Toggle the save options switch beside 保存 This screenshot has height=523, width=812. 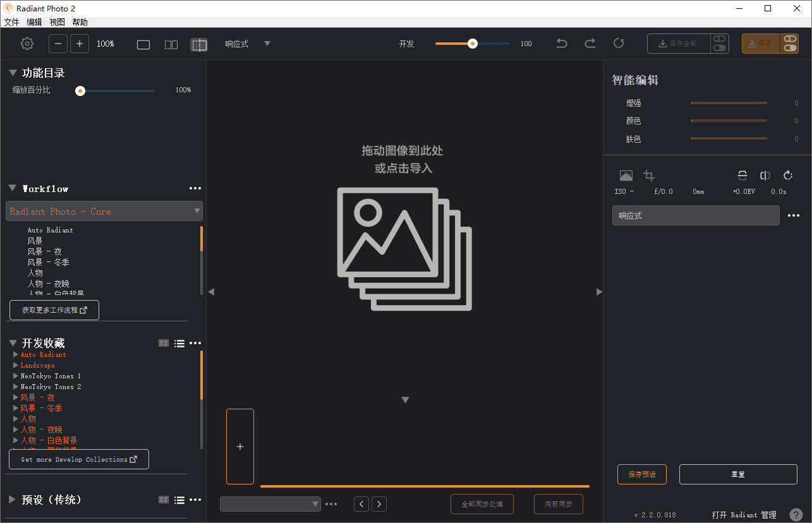click(790, 44)
